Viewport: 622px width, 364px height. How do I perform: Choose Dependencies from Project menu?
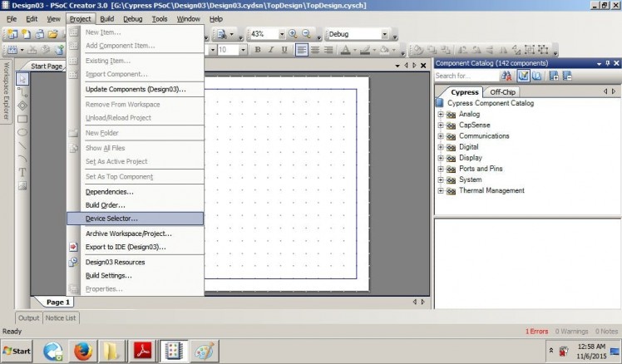[x=110, y=192]
